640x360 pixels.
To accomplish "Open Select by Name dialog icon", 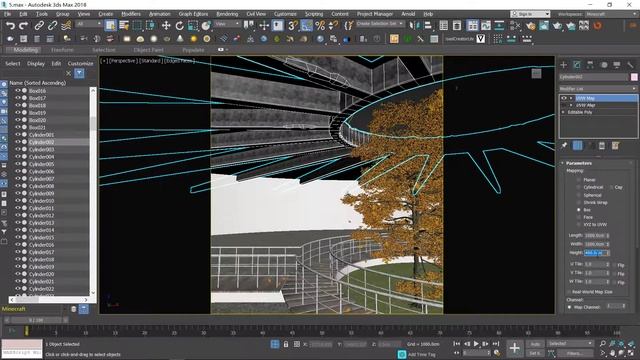I will coord(124,26).
